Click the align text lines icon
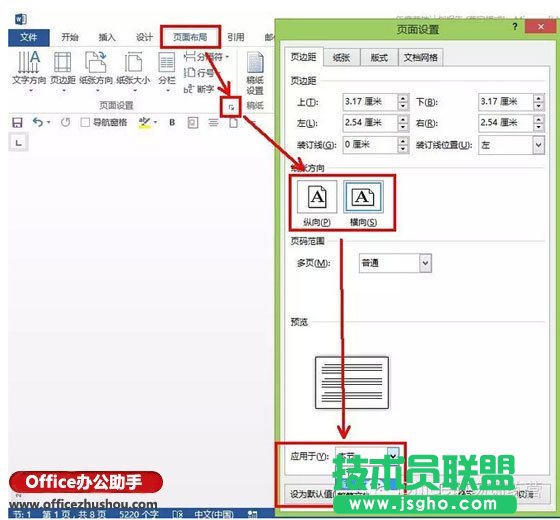 214,123
